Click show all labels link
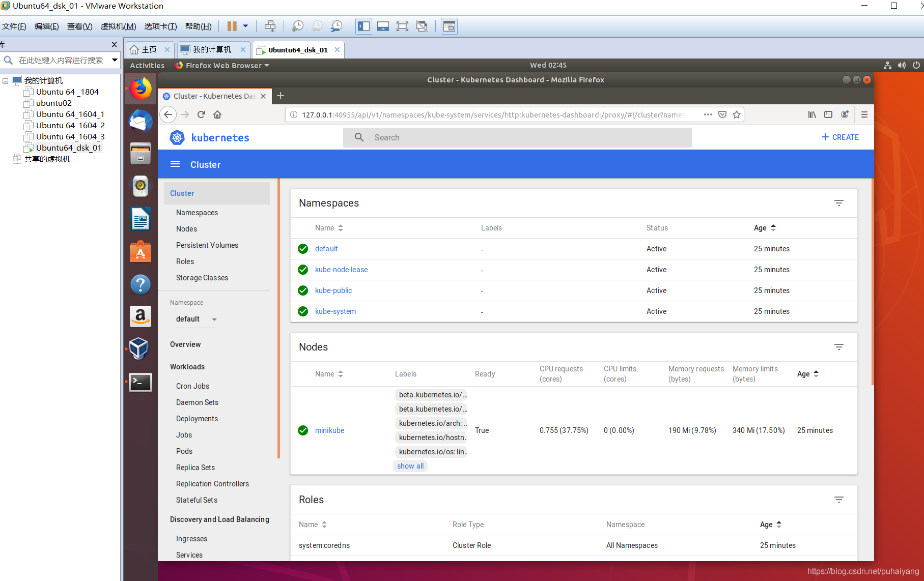Screen dimensions: 924x581 [410, 466]
